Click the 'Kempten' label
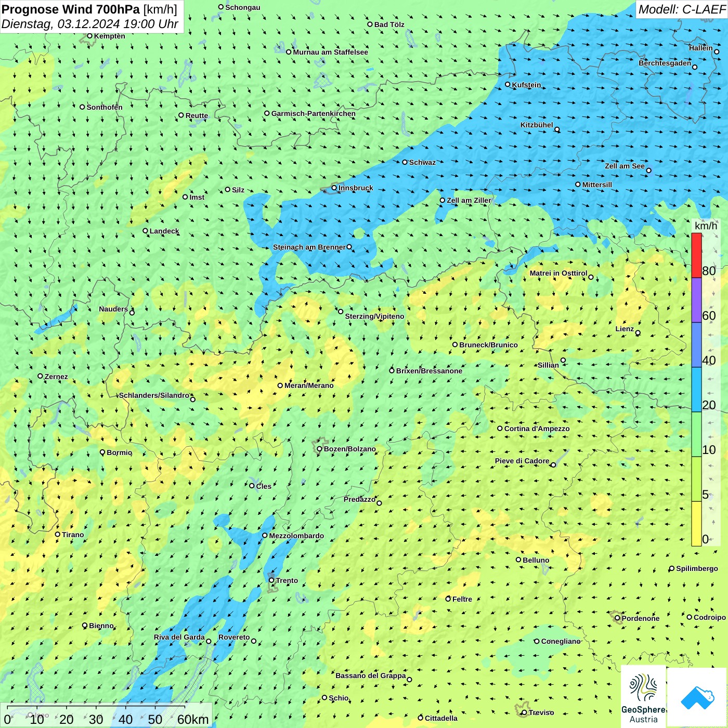The height and width of the screenshot is (728, 728). click(x=110, y=36)
